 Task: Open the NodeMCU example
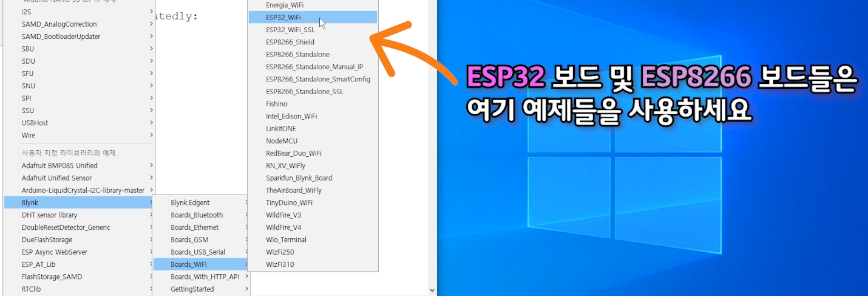313,141
